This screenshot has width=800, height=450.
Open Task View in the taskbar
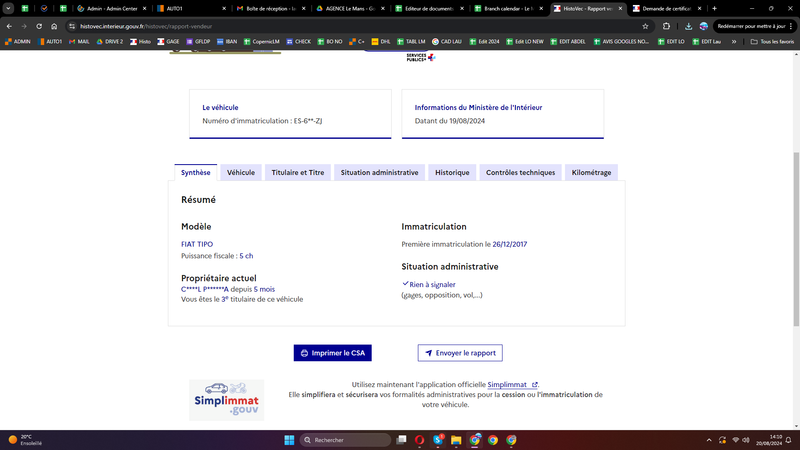402,440
